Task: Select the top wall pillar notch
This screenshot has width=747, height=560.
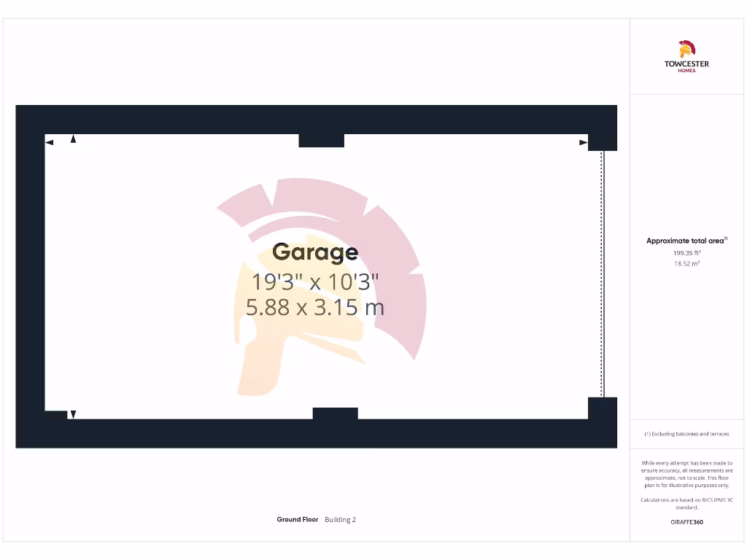Action: click(321, 140)
